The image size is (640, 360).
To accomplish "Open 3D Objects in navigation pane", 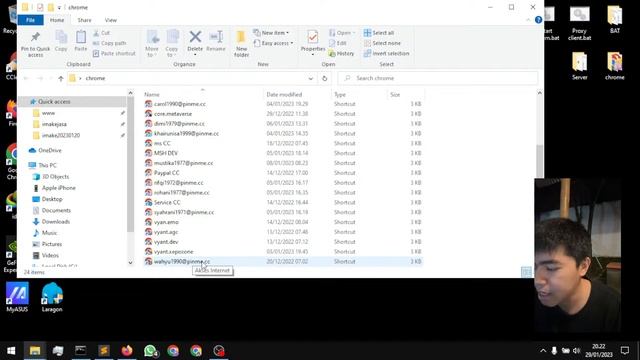I will (x=56, y=177).
